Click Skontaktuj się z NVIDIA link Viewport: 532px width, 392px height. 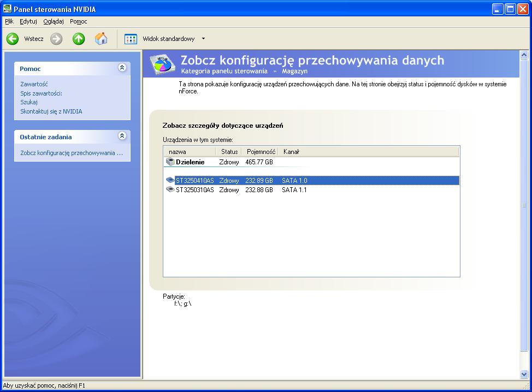[51, 111]
